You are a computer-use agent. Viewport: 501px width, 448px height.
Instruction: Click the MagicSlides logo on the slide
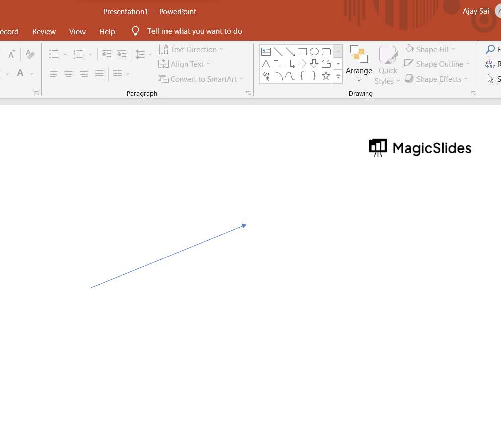[420, 148]
